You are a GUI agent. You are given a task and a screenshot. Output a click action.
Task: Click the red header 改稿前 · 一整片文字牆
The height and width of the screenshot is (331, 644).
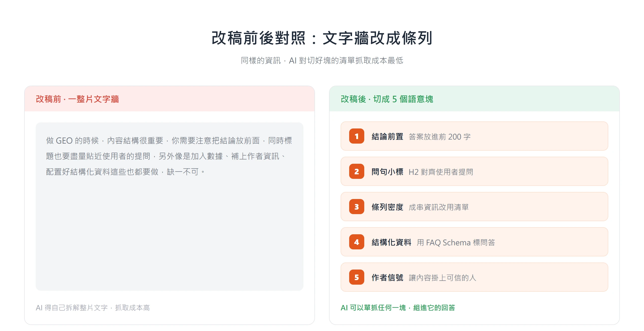tap(77, 99)
